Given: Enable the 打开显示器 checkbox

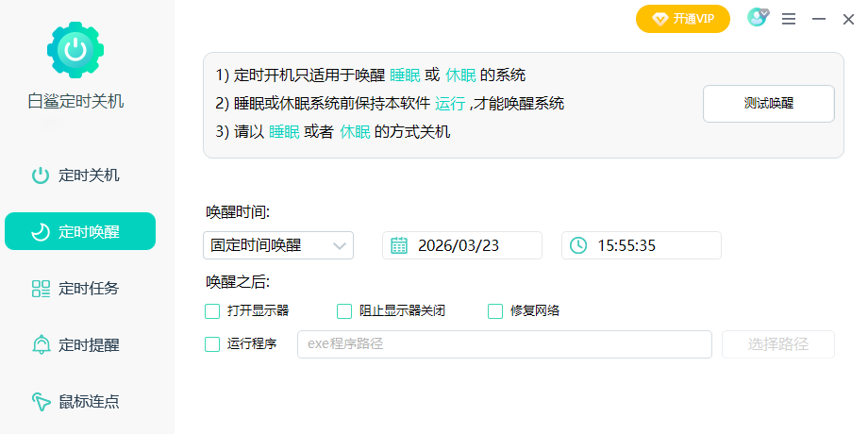Looking at the screenshot, I should [212, 311].
